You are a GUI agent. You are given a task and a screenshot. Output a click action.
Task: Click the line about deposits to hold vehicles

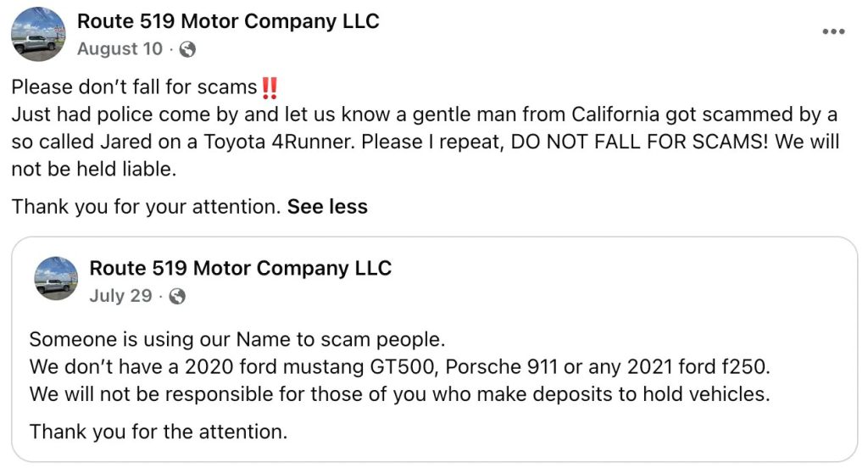tap(399, 393)
